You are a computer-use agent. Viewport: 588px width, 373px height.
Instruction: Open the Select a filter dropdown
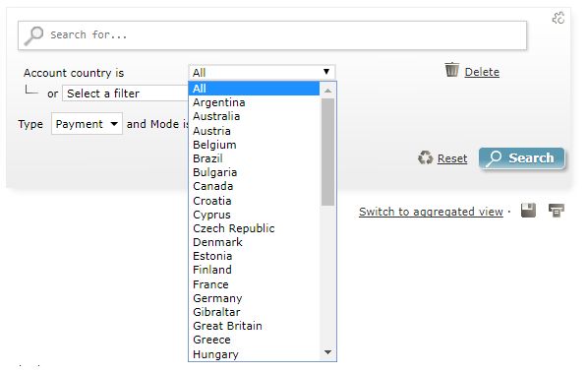click(126, 93)
